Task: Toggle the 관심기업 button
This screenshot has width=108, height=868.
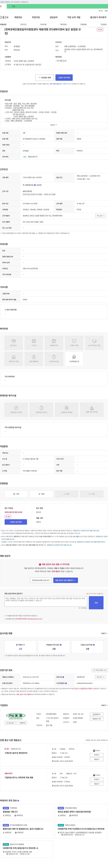Action: [x=10, y=723]
